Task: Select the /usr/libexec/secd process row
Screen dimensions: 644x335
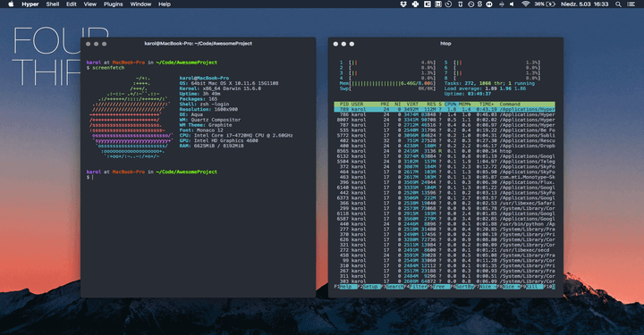Action: 445,250
